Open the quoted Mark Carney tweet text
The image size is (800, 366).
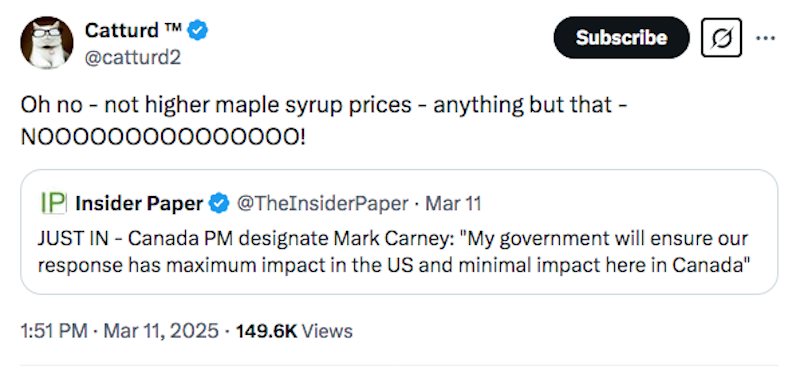(393, 252)
